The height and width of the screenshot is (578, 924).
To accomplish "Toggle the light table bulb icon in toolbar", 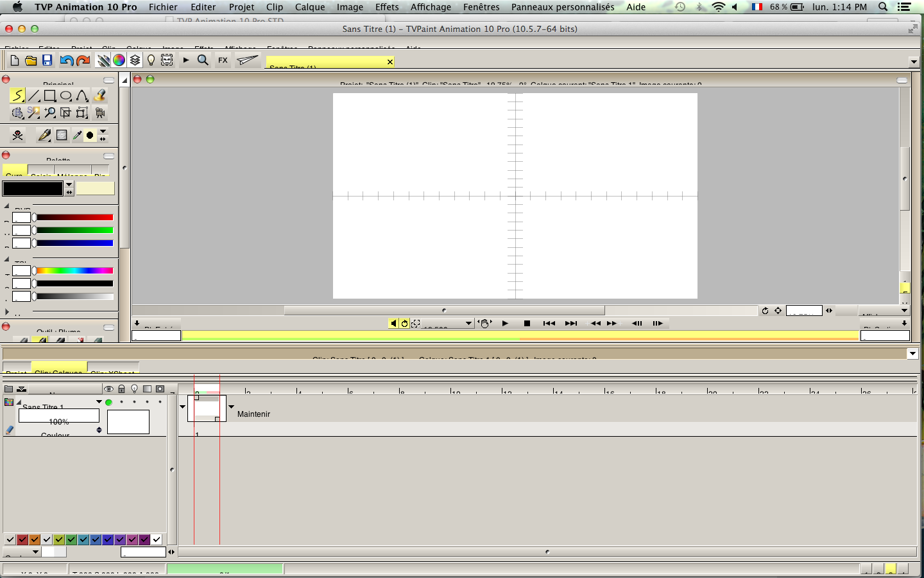I will click(x=151, y=60).
